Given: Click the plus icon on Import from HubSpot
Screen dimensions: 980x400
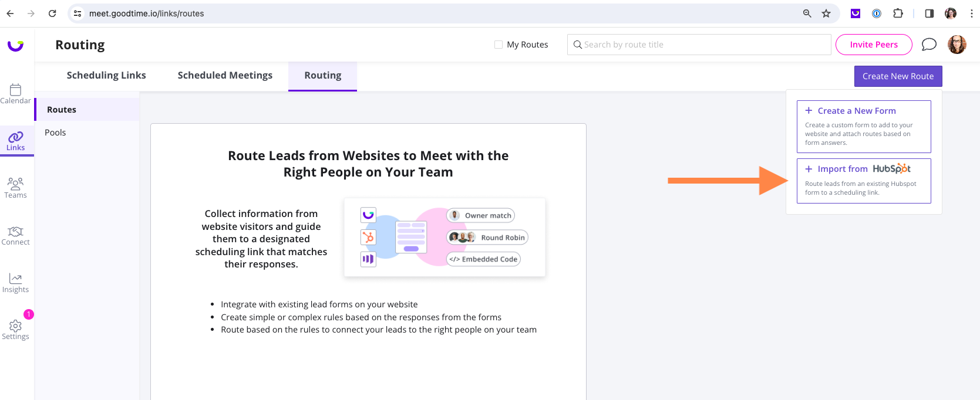Looking at the screenshot, I should 809,169.
